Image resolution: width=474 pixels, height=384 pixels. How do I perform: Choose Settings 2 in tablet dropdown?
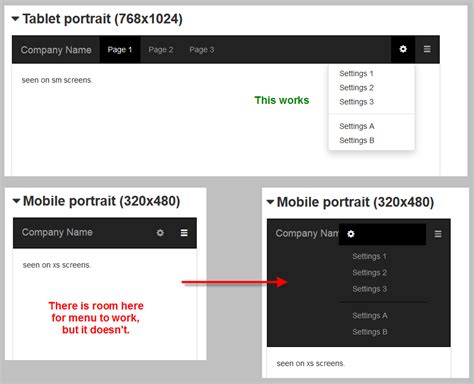[x=356, y=88]
